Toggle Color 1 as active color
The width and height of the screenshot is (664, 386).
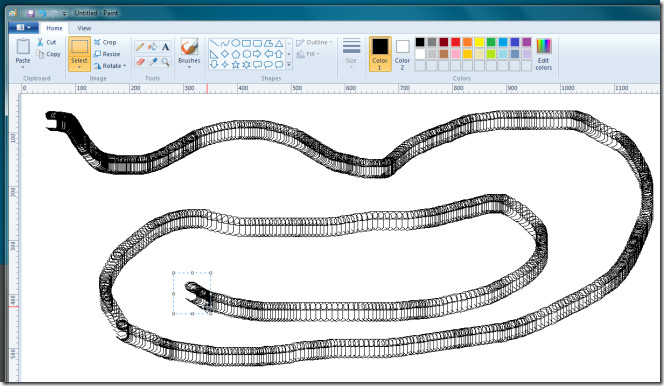(x=380, y=54)
